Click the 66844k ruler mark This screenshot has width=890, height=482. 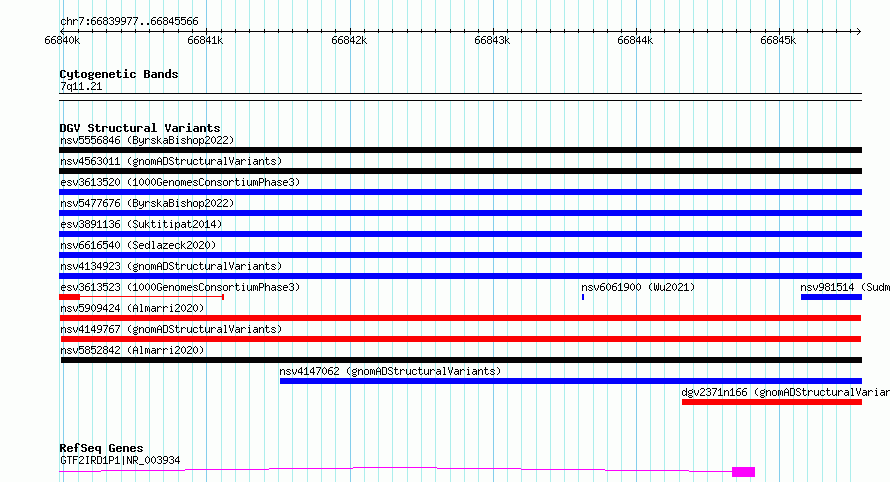pyautogui.click(x=635, y=40)
